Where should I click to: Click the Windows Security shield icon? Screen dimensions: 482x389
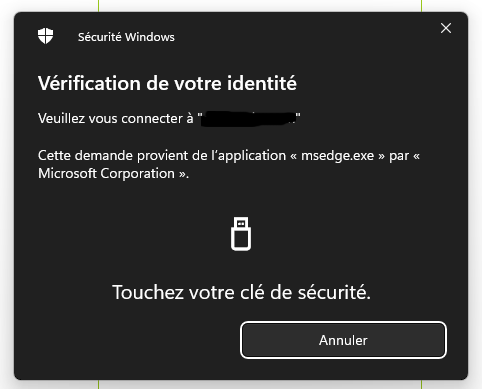(x=45, y=36)
